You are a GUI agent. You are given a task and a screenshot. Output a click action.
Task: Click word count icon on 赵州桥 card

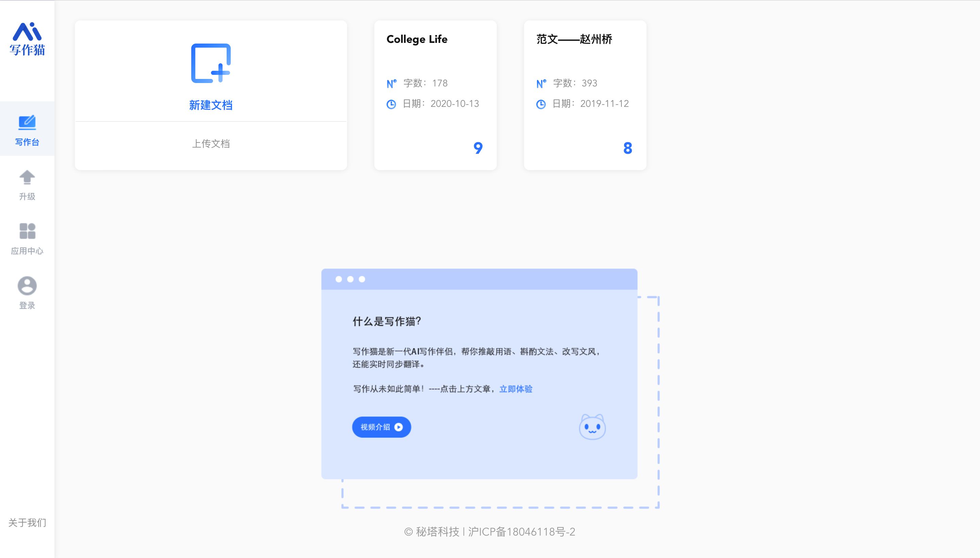(541, 84)
